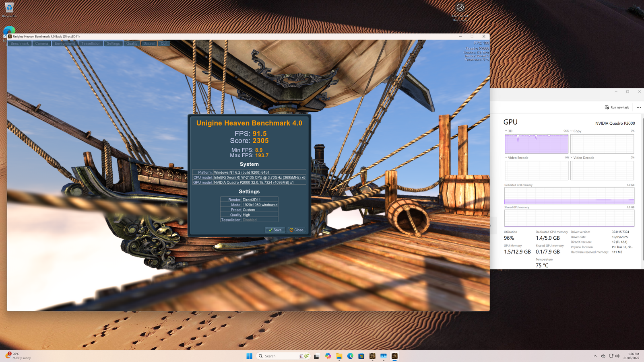
Task: Click the Score value 2305
Action: click(x=260, y=141)
